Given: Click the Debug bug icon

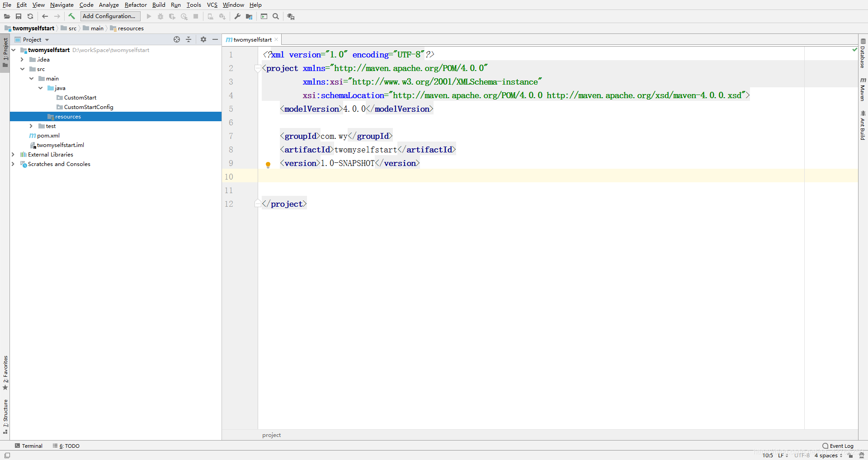Looking at the screenshot, I should (x=160, y=16).
